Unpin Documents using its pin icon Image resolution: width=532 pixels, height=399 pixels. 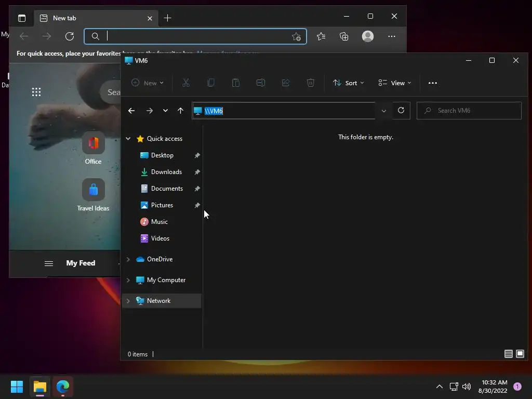coord(197,189)
